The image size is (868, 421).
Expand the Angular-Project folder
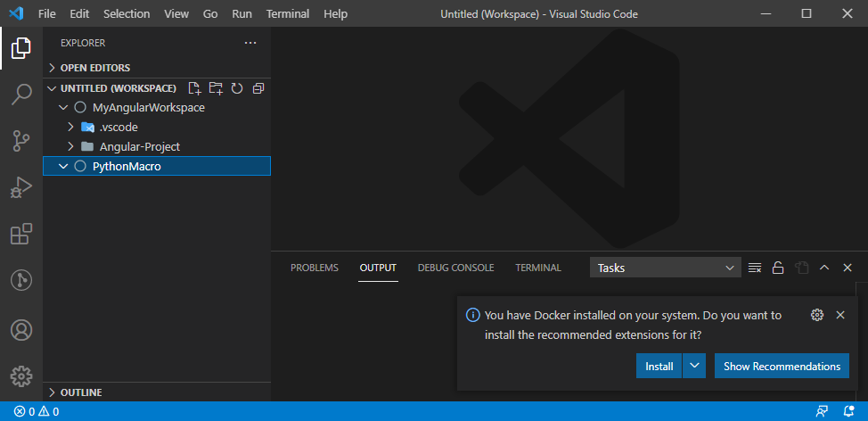point(70,147)
